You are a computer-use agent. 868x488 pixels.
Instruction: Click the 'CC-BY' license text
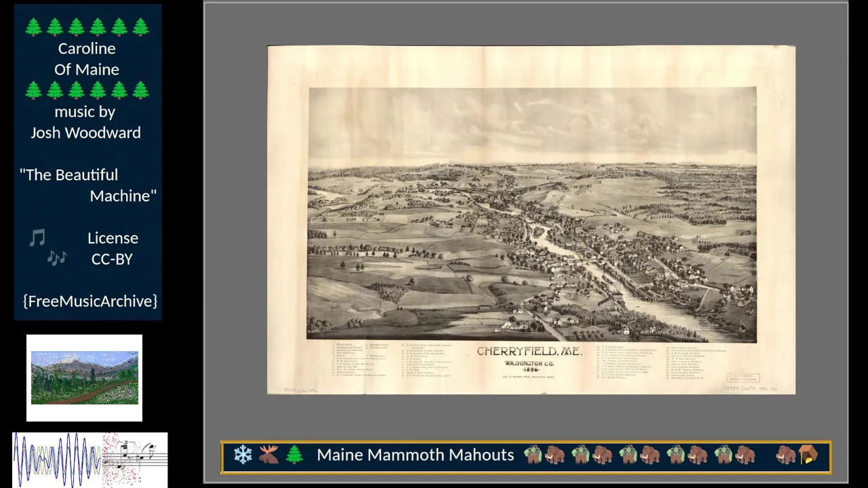[112, 259]
